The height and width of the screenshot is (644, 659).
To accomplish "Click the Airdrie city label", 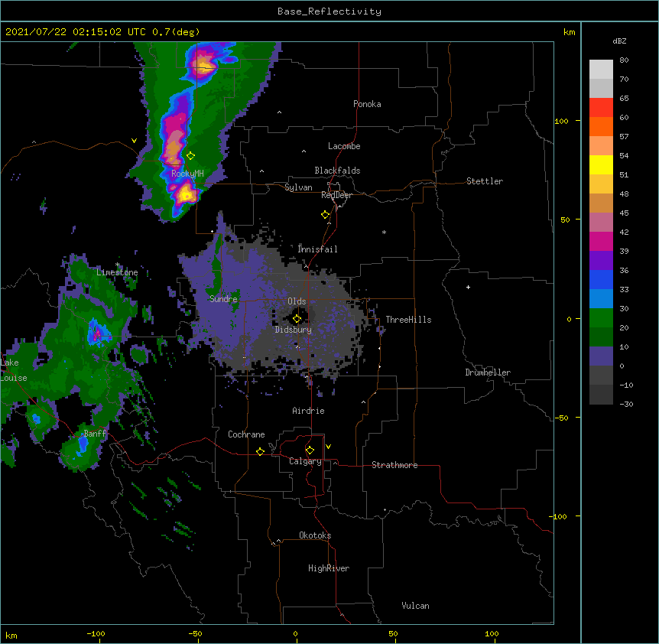I will [308, 411].
